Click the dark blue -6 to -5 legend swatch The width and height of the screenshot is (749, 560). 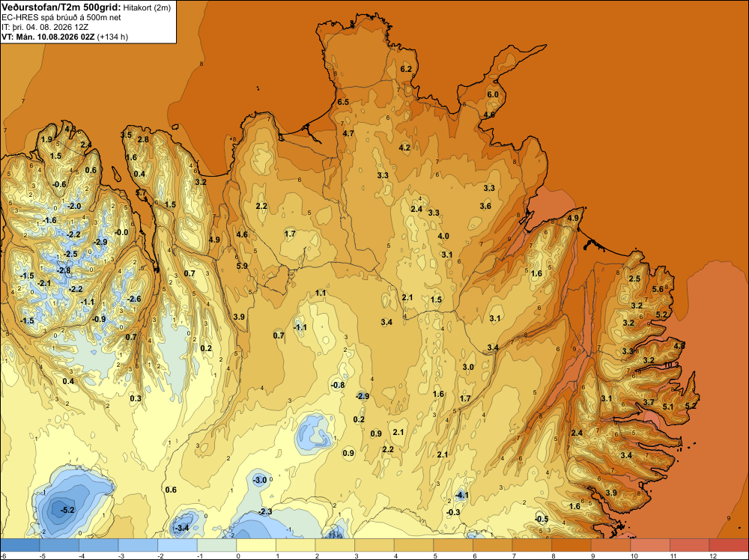[x=20, y=545]
